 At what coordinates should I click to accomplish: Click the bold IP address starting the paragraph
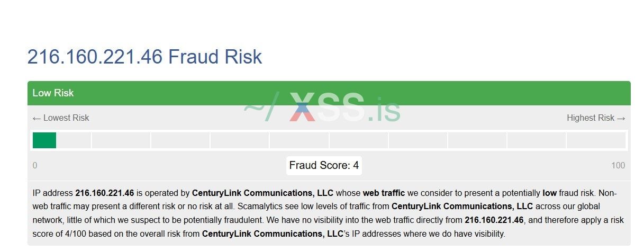105,193
